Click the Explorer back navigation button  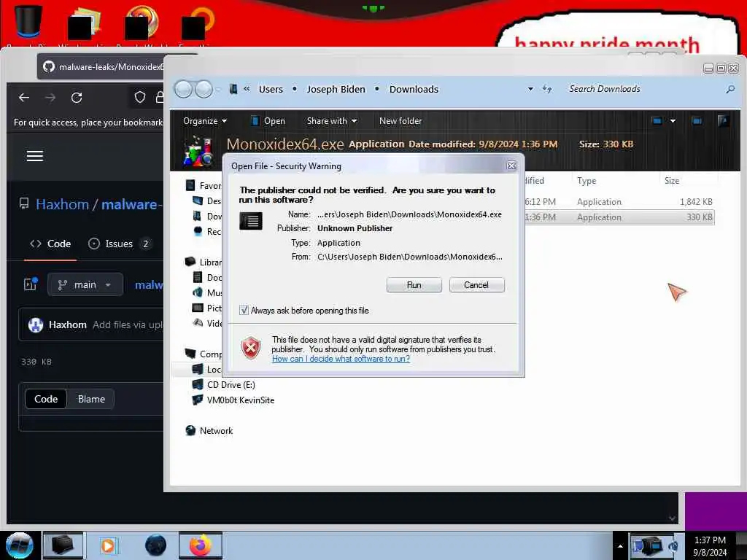(183, 89)
